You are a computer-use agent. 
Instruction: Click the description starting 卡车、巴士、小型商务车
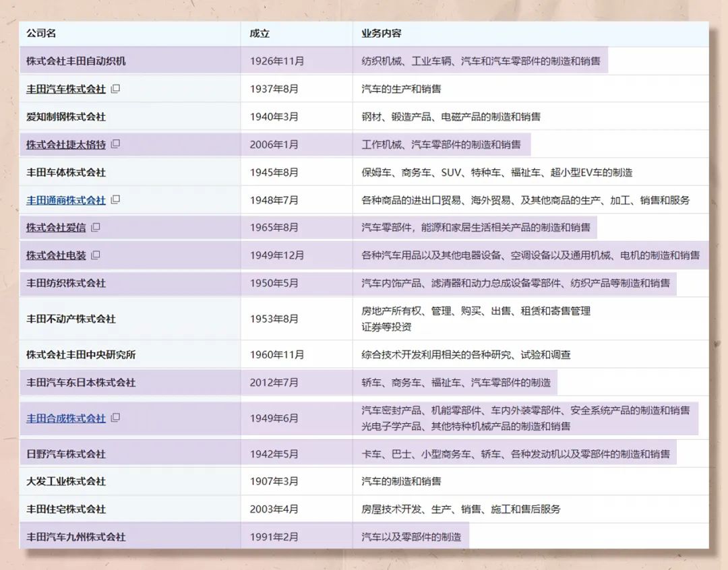pos(516,454)
